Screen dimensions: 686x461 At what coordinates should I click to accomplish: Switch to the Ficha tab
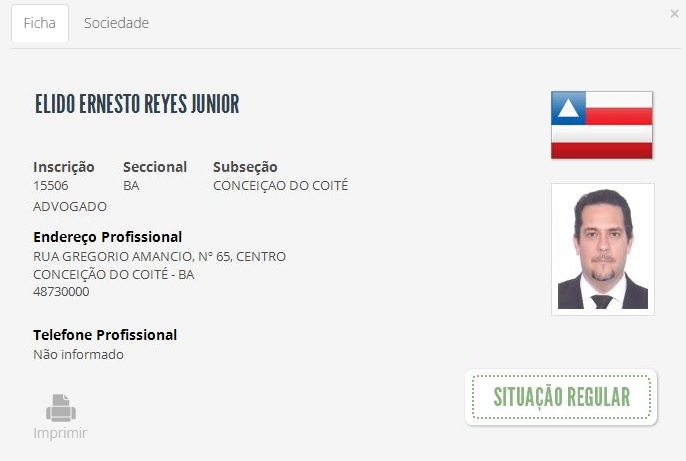(39, 23)
